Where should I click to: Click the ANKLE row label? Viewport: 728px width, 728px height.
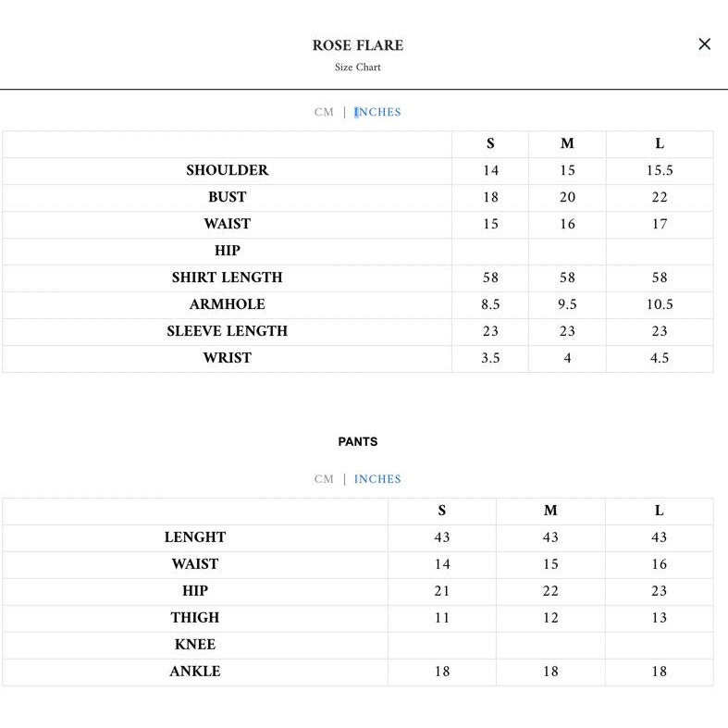tap(195, 672)
